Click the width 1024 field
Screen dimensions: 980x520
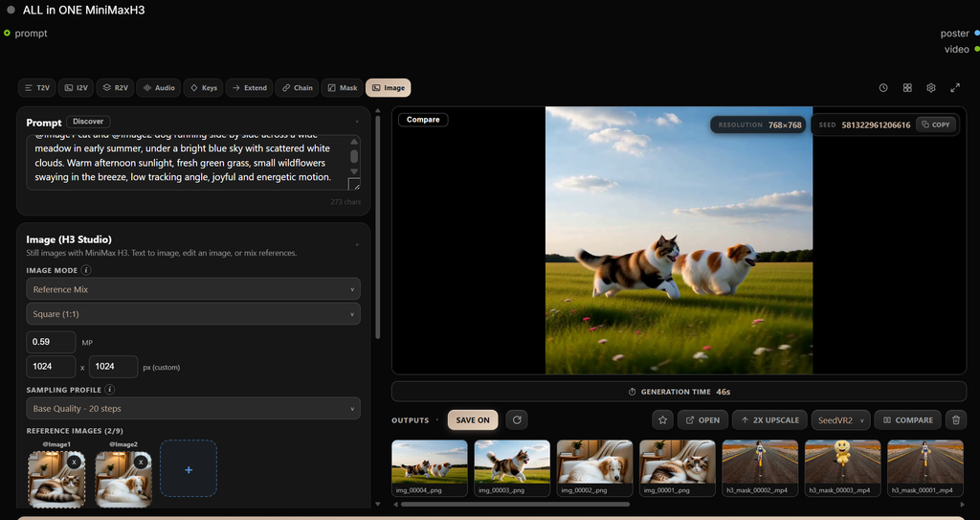51,367
